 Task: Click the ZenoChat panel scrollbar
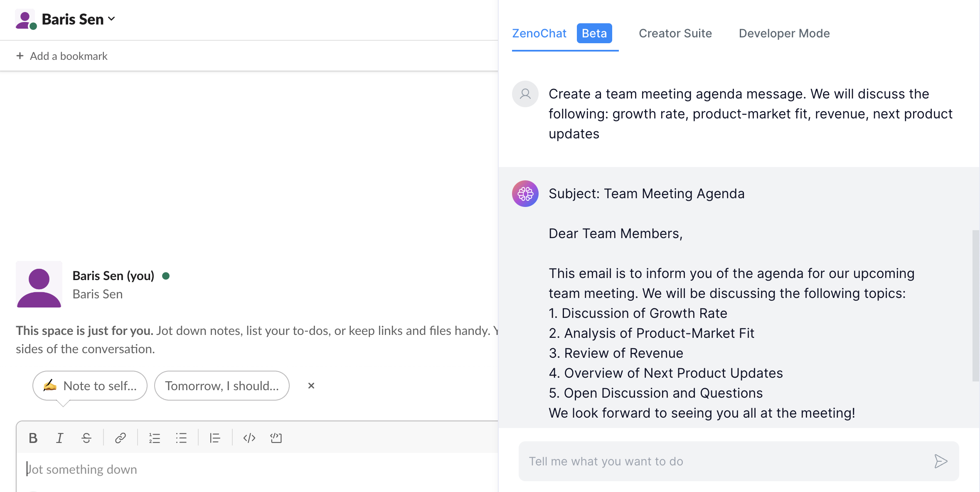[976, 306]
